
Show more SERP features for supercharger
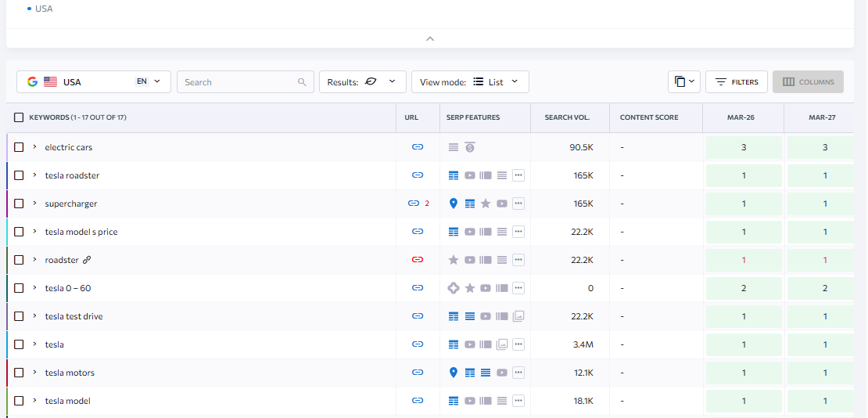pyautogui.click(x=518, y=204)
